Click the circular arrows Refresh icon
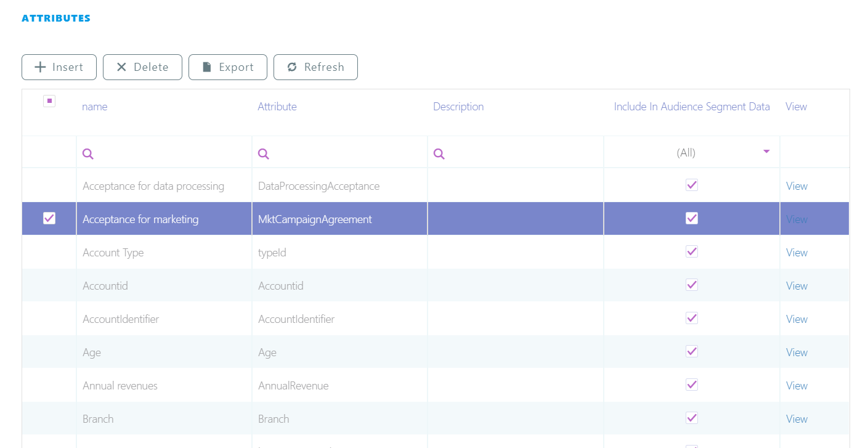 [x=292, y=67]
